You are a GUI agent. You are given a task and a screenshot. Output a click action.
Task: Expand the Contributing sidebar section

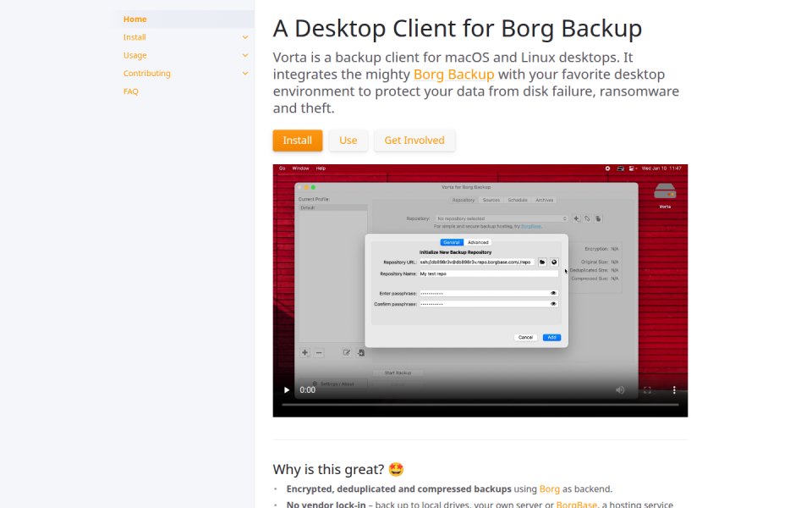click(245, 74)
